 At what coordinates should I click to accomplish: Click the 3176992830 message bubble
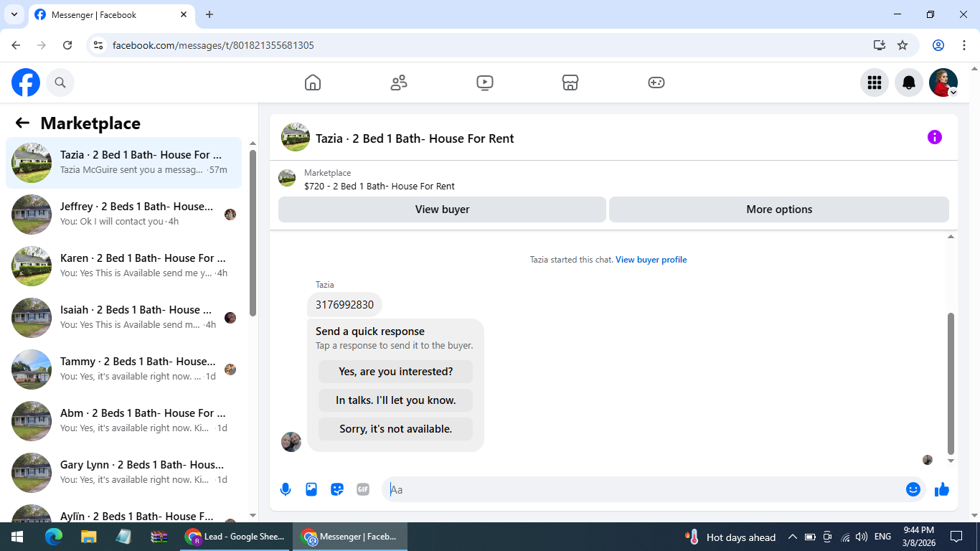(x=344, y=305)
